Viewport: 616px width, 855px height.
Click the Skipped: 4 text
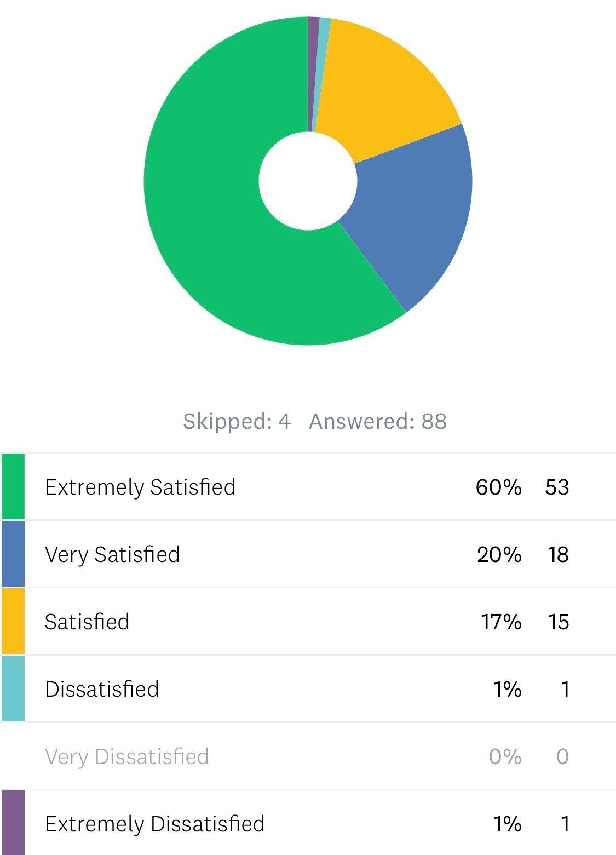click(237, 421)
